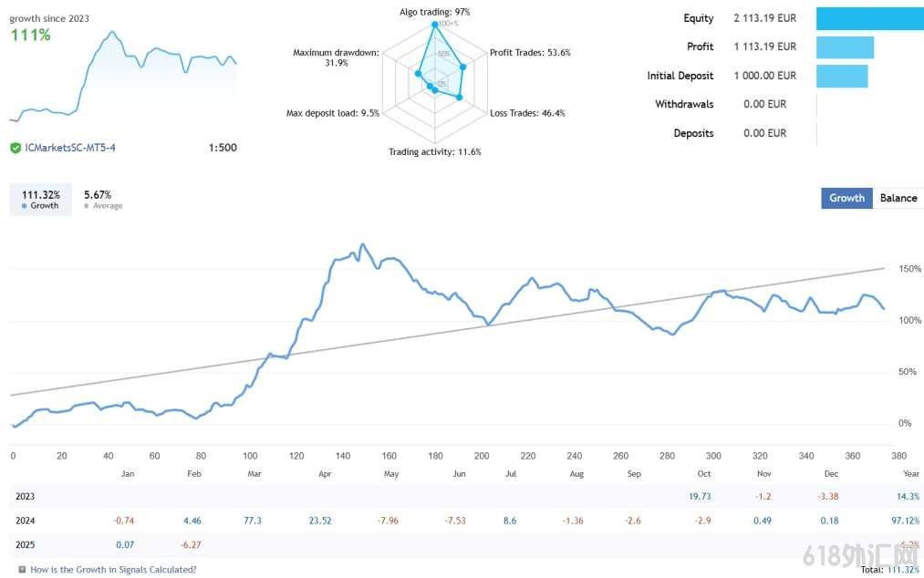Image resolution: width=924 pixels, height=578 pixels.
Task: Click the gray Average legend dot
Action: click(87, 206)
